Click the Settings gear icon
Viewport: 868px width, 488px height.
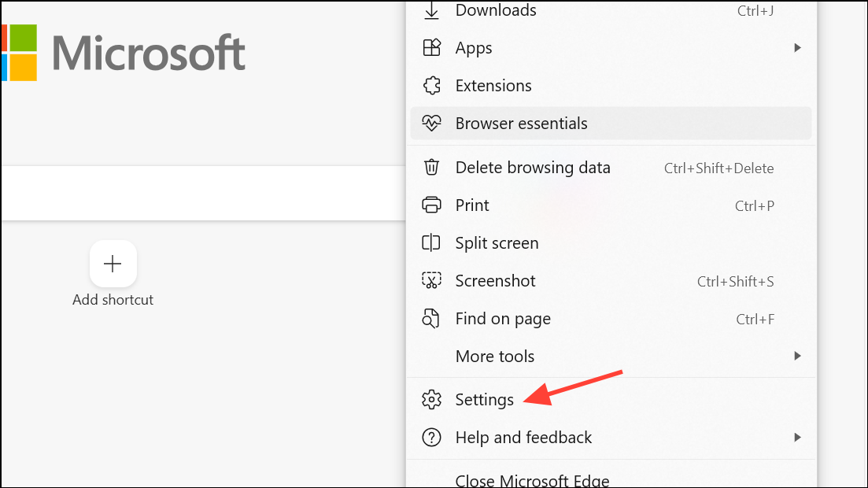431,400
